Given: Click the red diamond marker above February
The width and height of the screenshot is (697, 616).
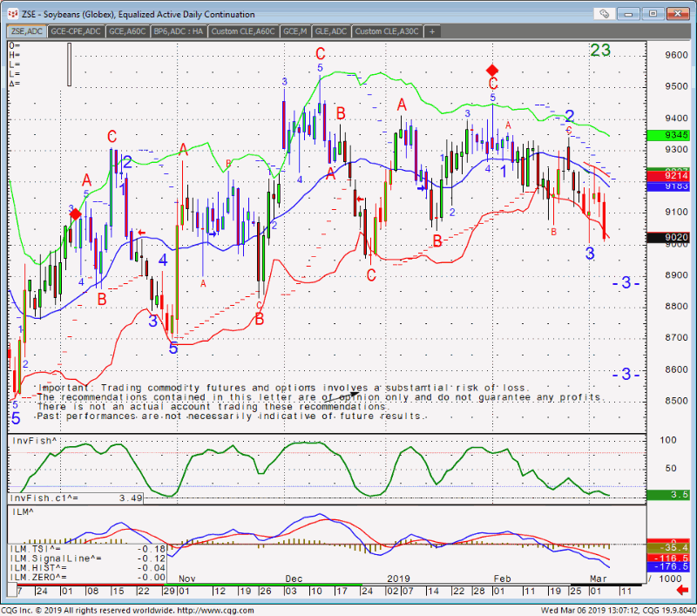Looking at the screenshot, I should 492,70.
